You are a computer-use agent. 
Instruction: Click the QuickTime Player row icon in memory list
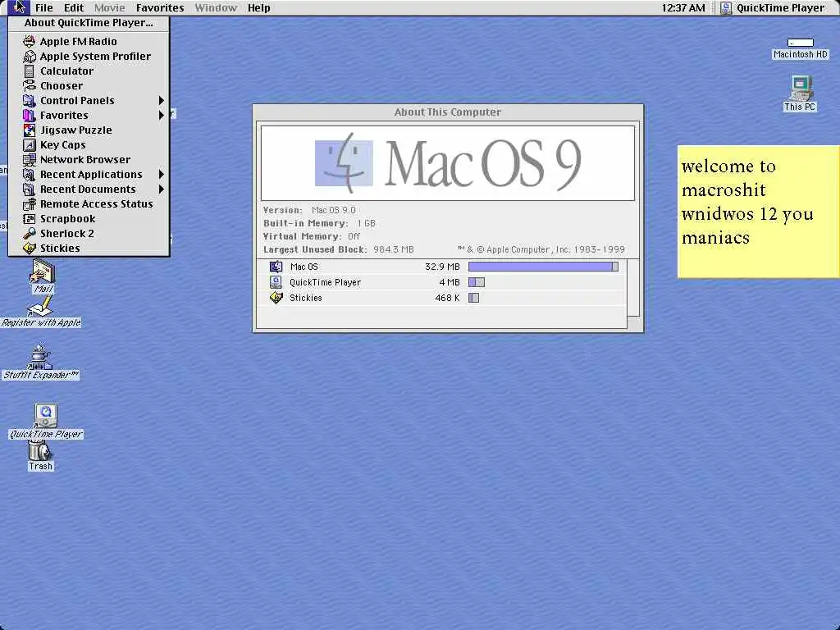click(x=276, y=282)
